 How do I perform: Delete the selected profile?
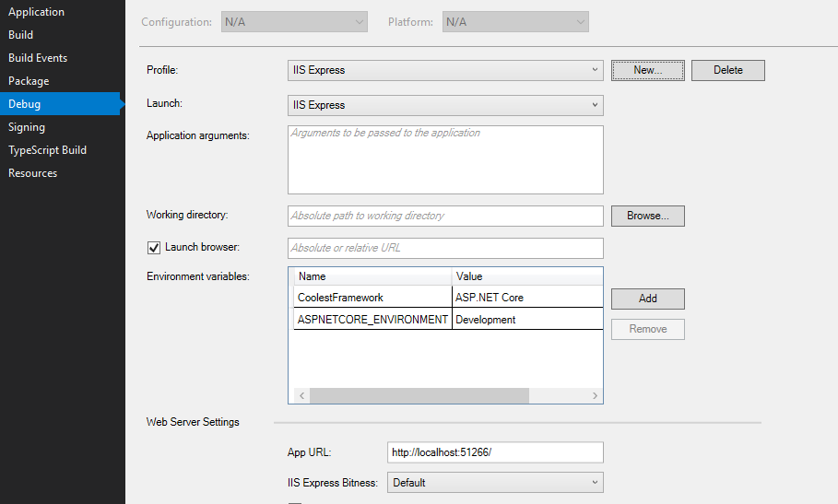coord(728,70)
